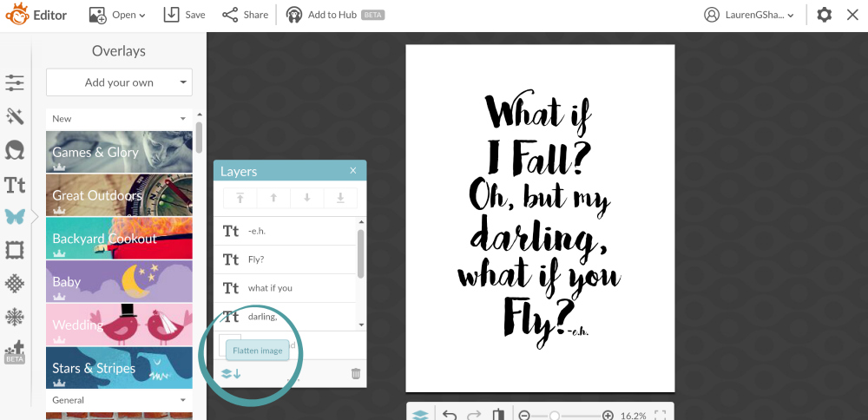Open the Textures crosshatch tab
Viewport: 868px width, 420px height.
pyautogui.click(x=15, y=283)
